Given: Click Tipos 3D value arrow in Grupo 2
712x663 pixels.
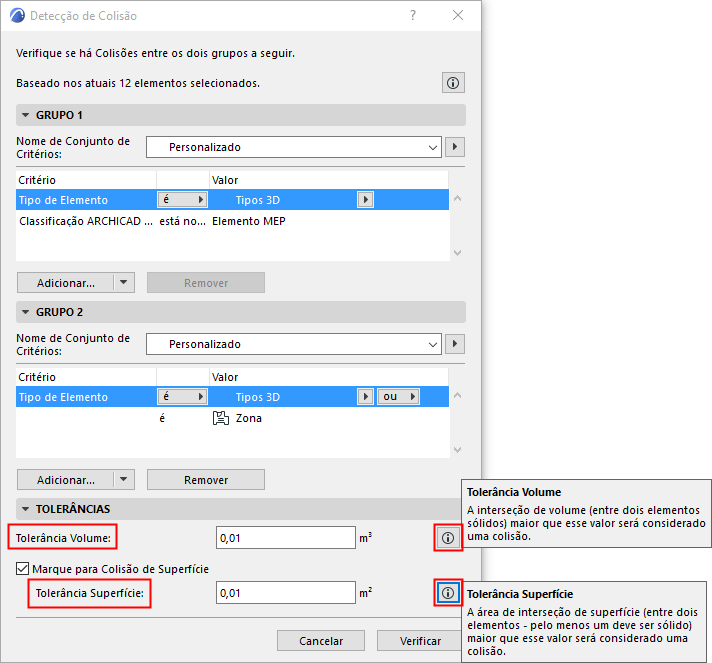Looking at the screenshot, I should (366, 397).
